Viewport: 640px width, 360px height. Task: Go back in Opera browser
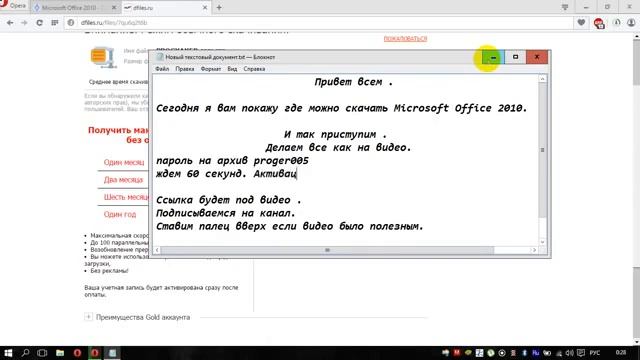[x=10, y=23]
